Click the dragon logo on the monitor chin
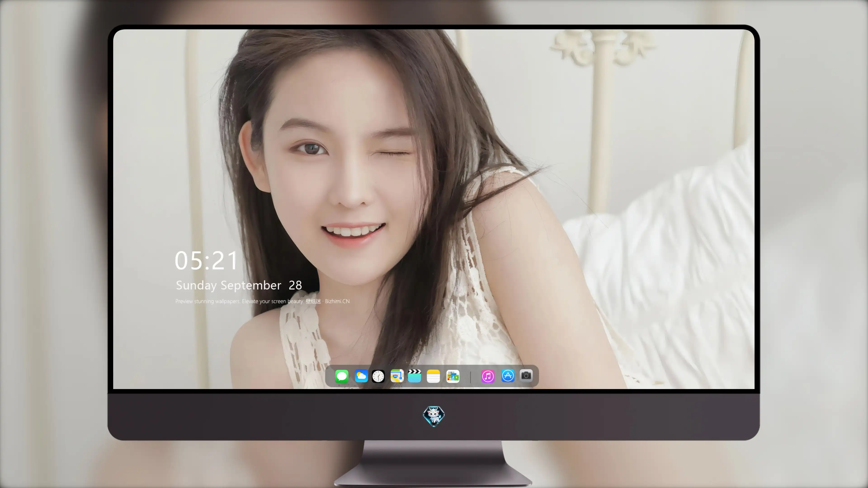868x488 pixels. tap(434, 416)
